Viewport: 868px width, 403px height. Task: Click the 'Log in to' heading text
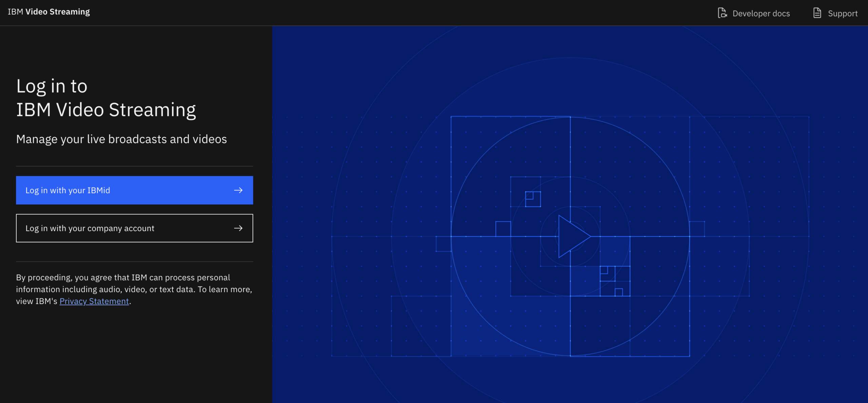coord(52,86)
